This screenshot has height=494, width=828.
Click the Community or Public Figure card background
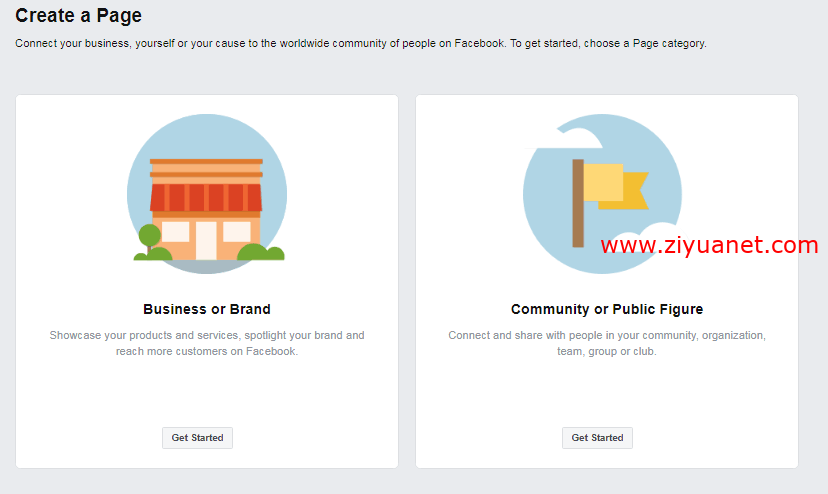pos(607,391)
